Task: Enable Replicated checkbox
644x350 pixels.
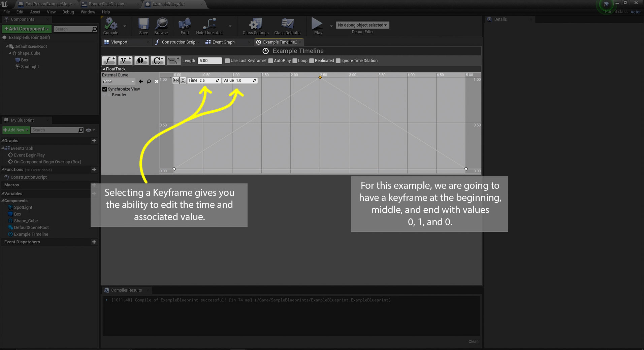Action: pos(312,61)
